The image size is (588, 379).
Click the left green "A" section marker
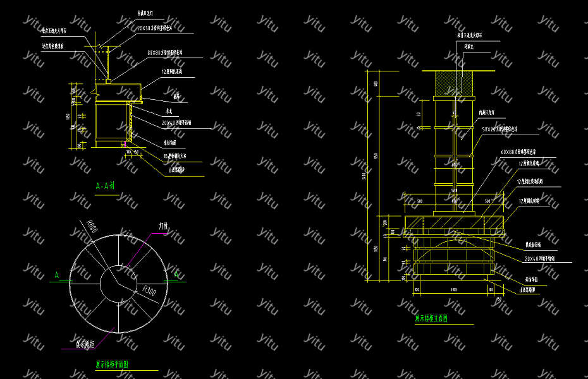point(57,275)
